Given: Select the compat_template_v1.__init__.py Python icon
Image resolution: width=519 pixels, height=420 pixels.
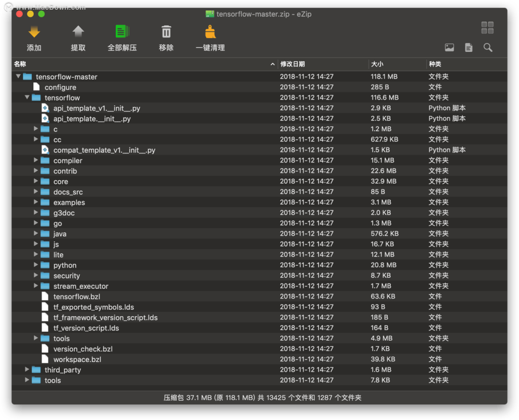Looking at the screenshot, I should 45,150.
